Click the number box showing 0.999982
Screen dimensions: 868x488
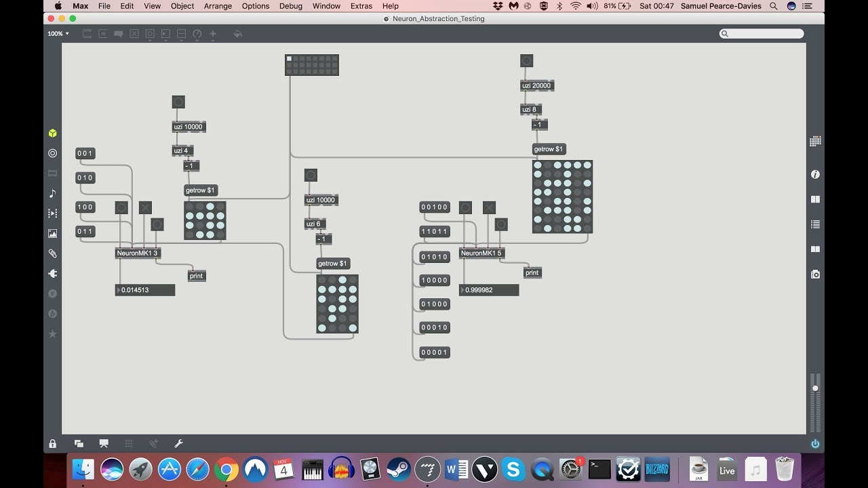click(489, 290)
